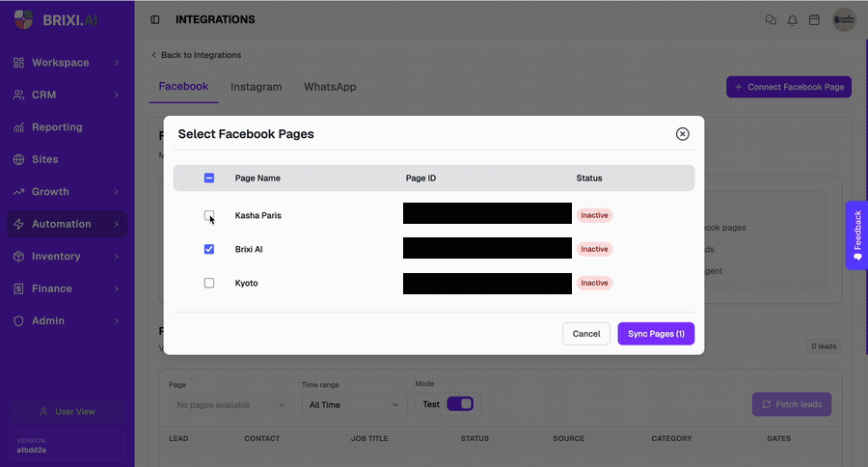The image size is (868, 467).
Task: Expand the Workspace menu chevron
Action: click(x=117, y=63)
